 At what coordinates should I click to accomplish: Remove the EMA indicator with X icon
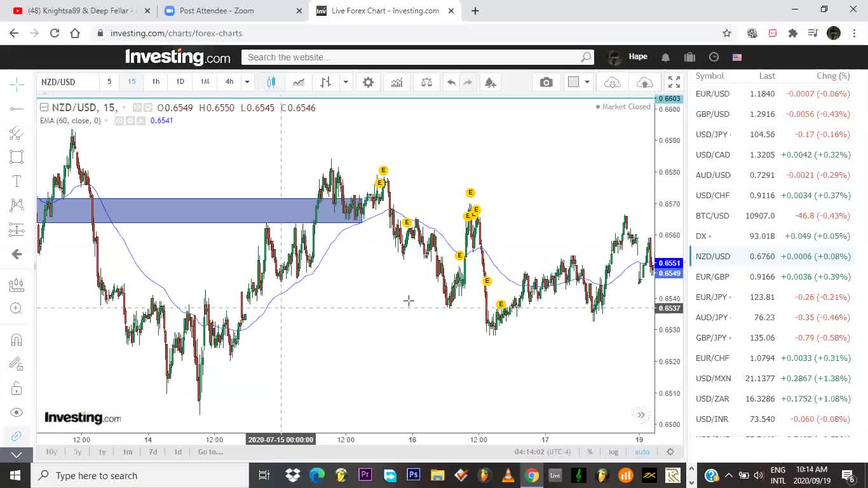(x=140, y=121)
